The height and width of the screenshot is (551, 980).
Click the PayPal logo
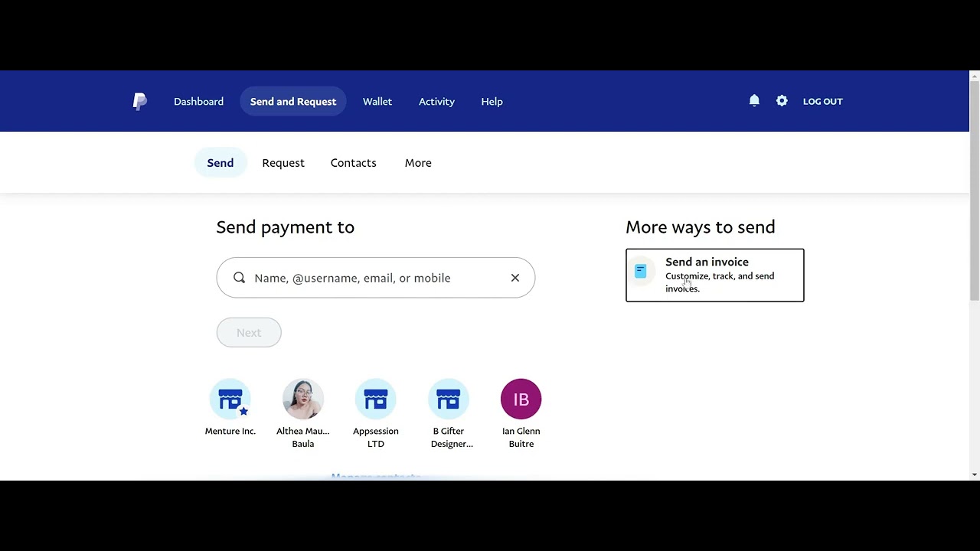click(x=140, y=101)
